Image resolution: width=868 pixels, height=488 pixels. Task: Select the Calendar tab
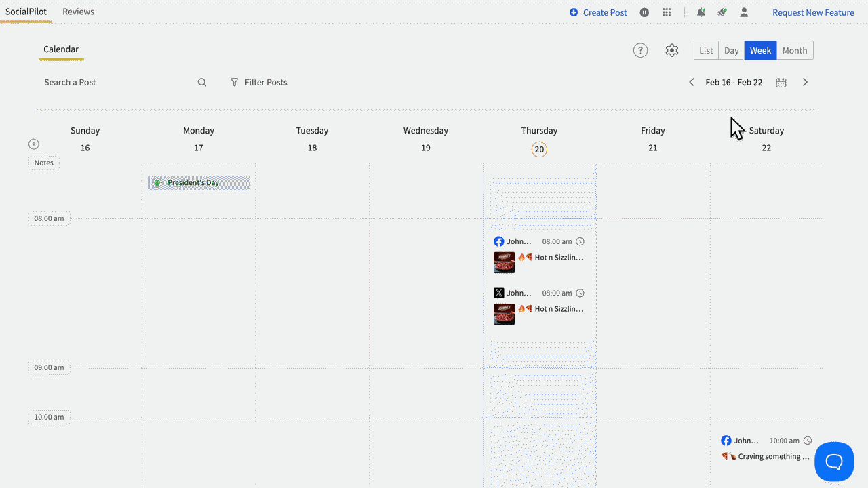(x=61, y=49)
